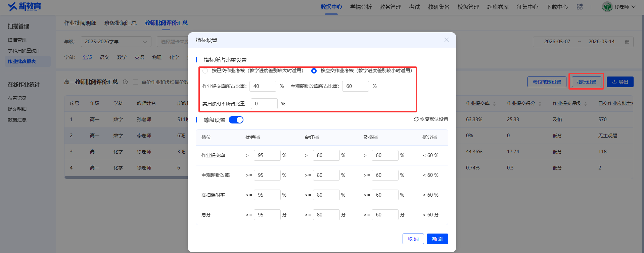Select 按应交作业考核 radio option
644x253 pixels.
[x=314, y=71]
